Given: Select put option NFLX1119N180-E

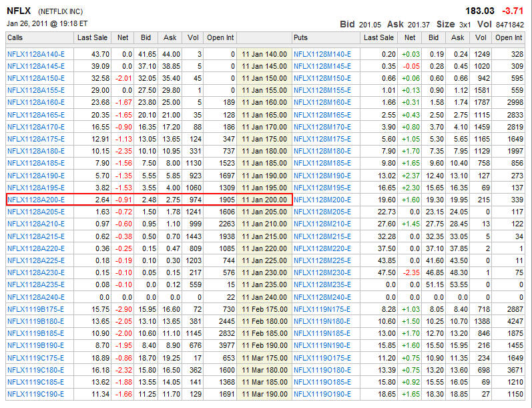Looking at the screenshot, I should pos(322,321).
